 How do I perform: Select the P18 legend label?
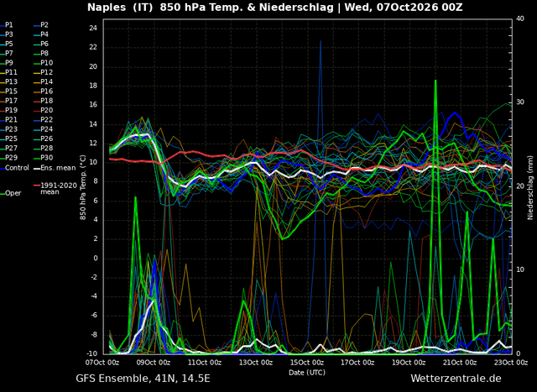point(47,101)
